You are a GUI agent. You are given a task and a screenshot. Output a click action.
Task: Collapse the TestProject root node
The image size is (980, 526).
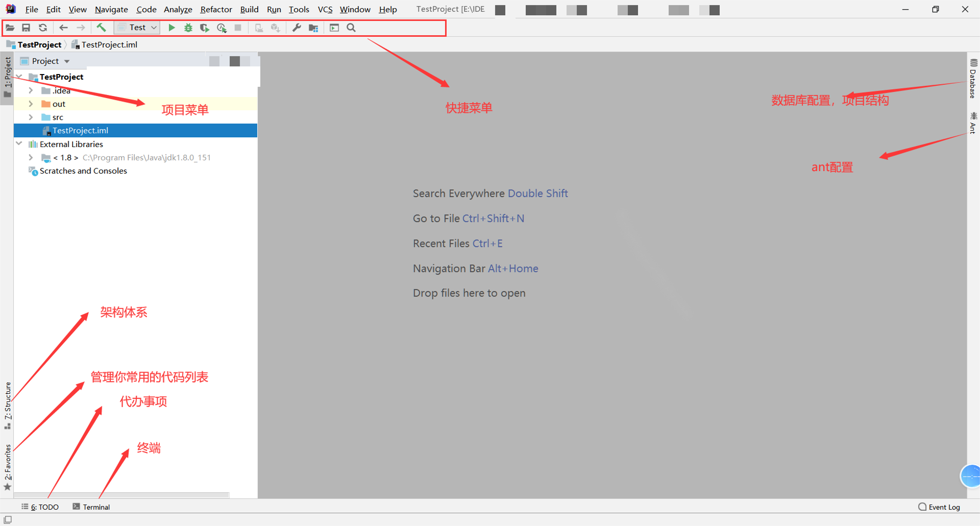pos(19,76)
